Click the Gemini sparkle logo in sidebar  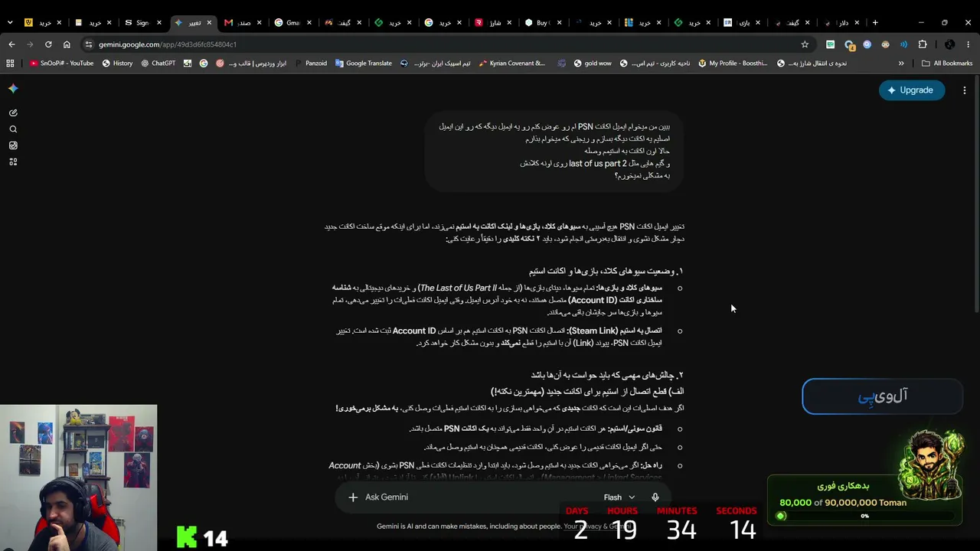(13, 89)
